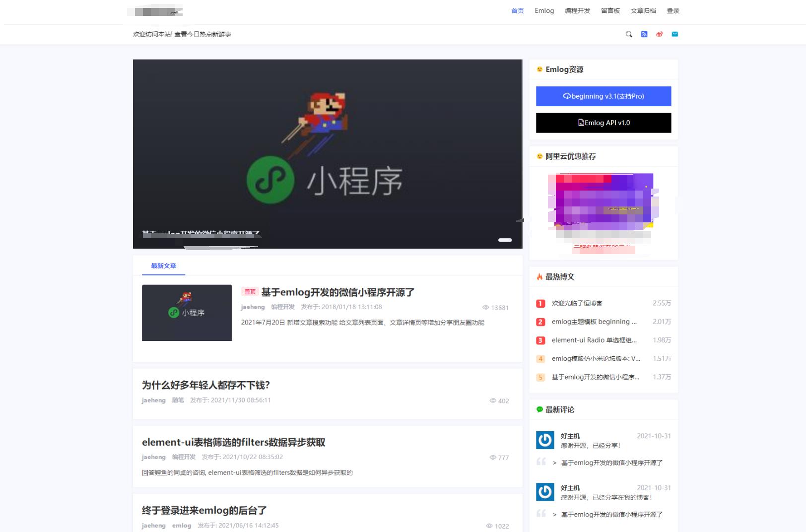Open hot post 欢迎光临子恒博客

click(577, 303)
